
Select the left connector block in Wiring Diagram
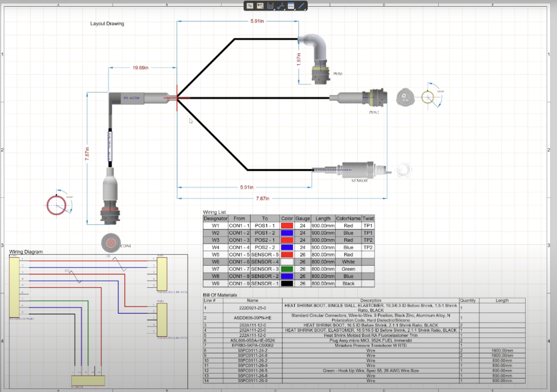14,287
